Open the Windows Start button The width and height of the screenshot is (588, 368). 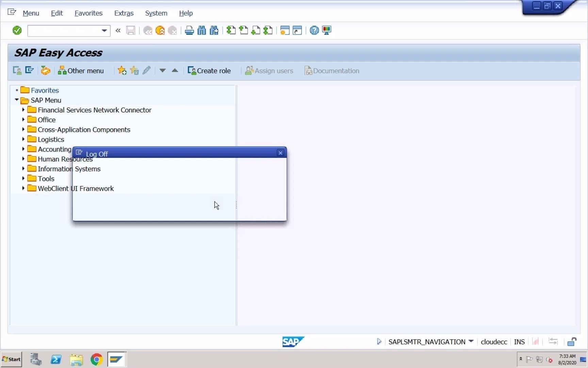[x=11, y=359]
